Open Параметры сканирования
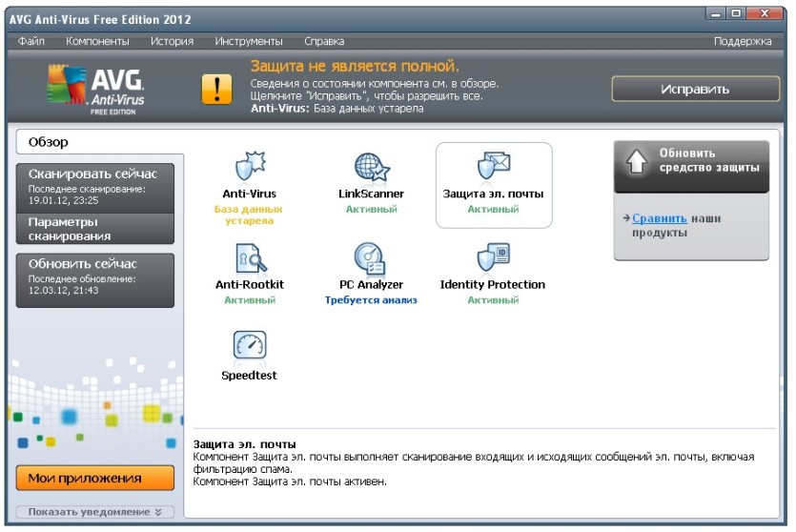 pyautogui.click(x=95, y=229)
